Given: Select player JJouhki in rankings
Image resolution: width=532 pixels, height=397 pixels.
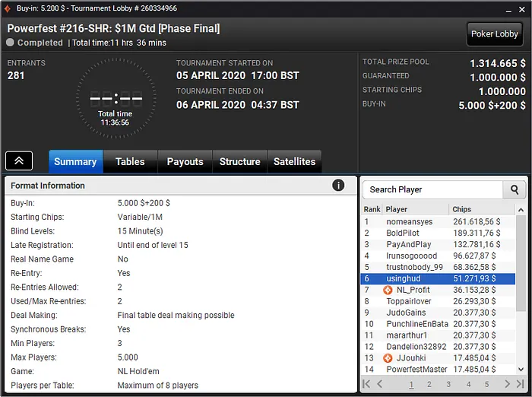Looking at the screenshot, I should pyautogui.click(x=438, y=358).
